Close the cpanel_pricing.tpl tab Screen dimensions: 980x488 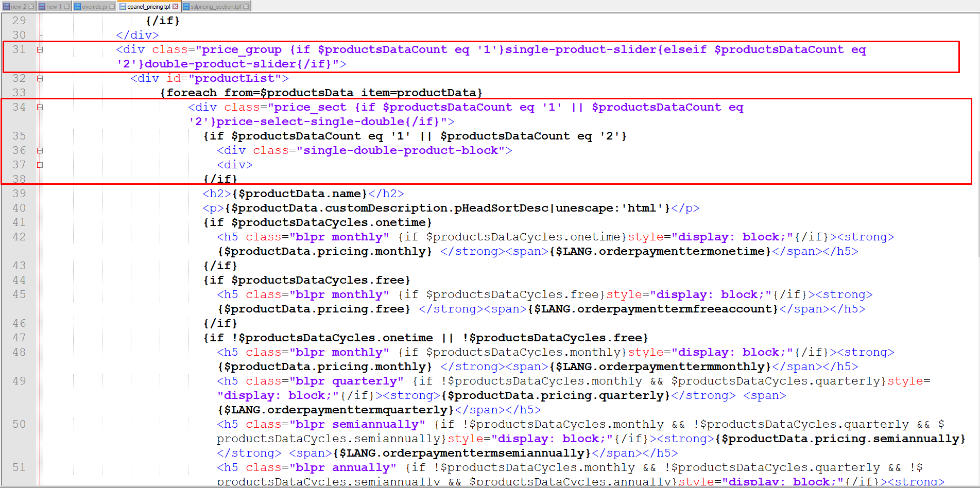pos(176,7)
